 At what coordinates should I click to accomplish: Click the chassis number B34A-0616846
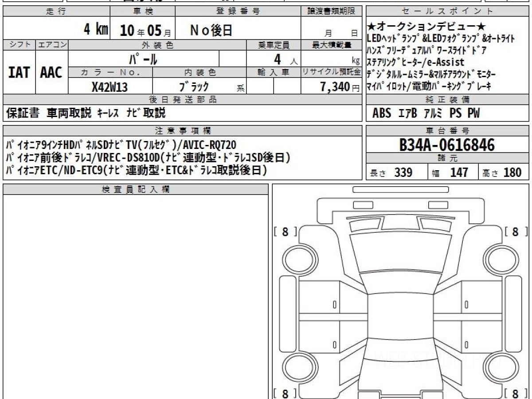click(x=447, y=145)
